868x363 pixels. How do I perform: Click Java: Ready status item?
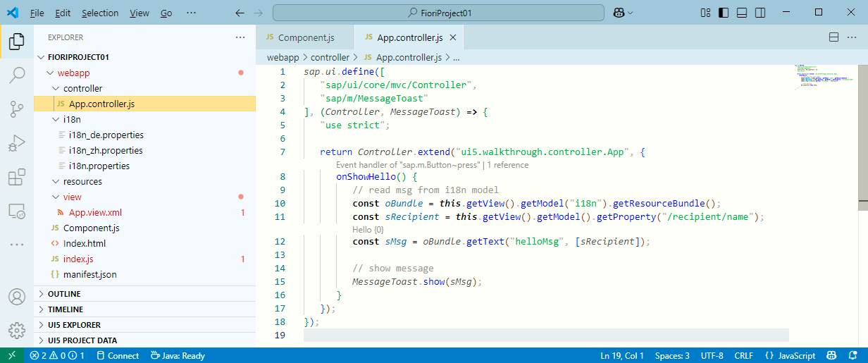coord(178,356)
